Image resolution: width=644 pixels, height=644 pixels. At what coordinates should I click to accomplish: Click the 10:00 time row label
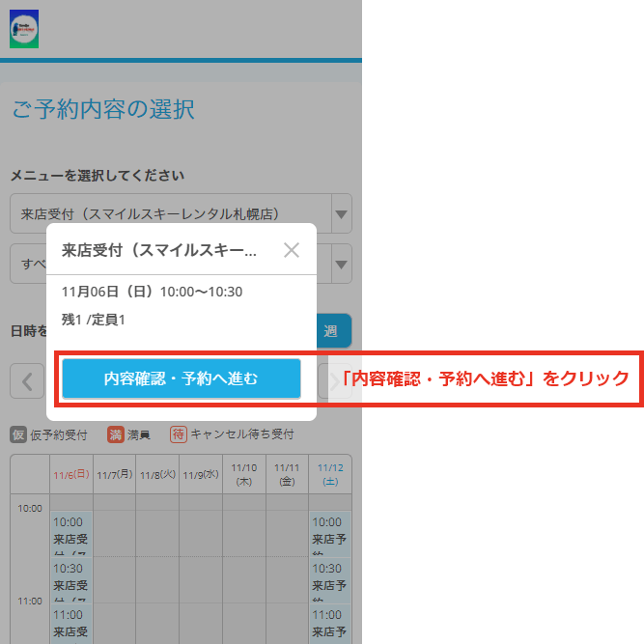30,509
